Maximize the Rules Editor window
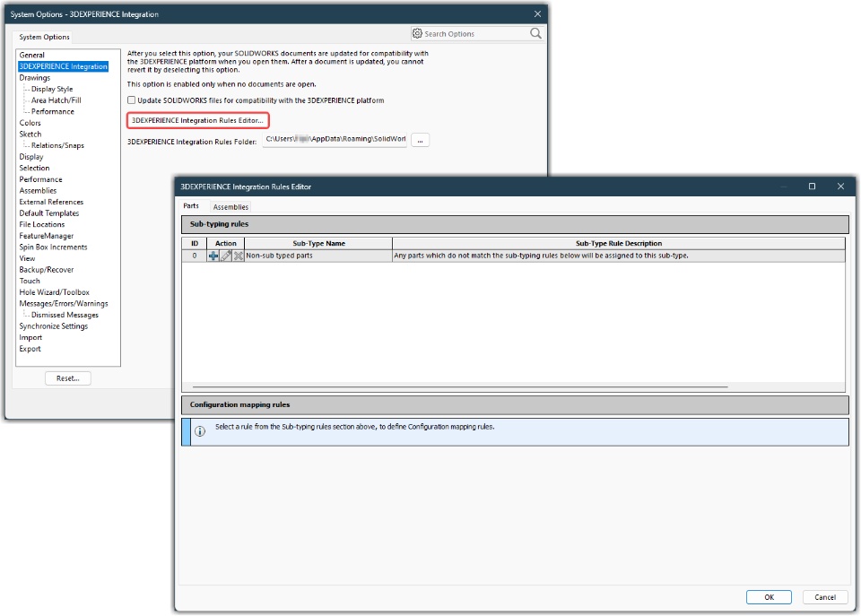This screenshot has width=861, height=616. pyautogui.click(x=813, y=187)
